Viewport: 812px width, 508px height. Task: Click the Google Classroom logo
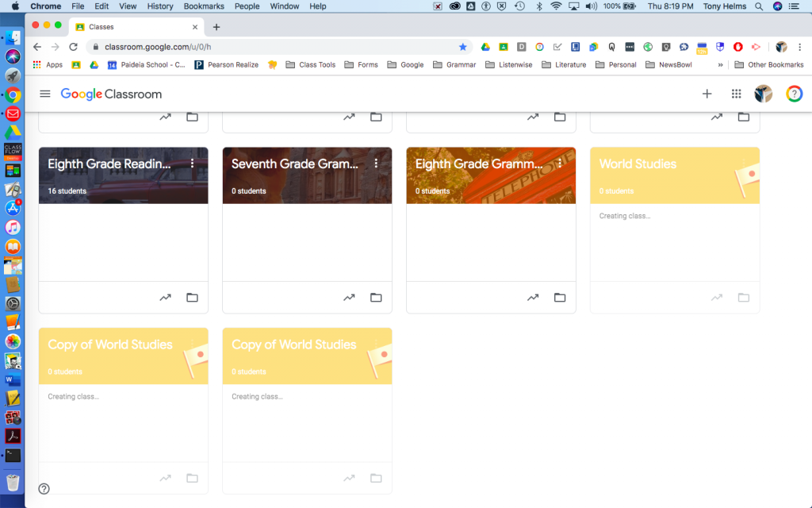tap(111, 94)
